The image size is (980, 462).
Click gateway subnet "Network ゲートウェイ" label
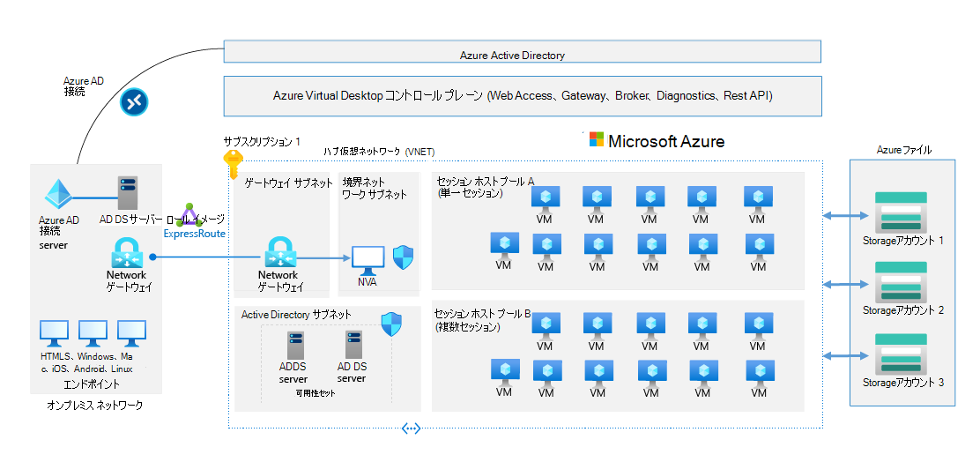click(x=279, y=281)
